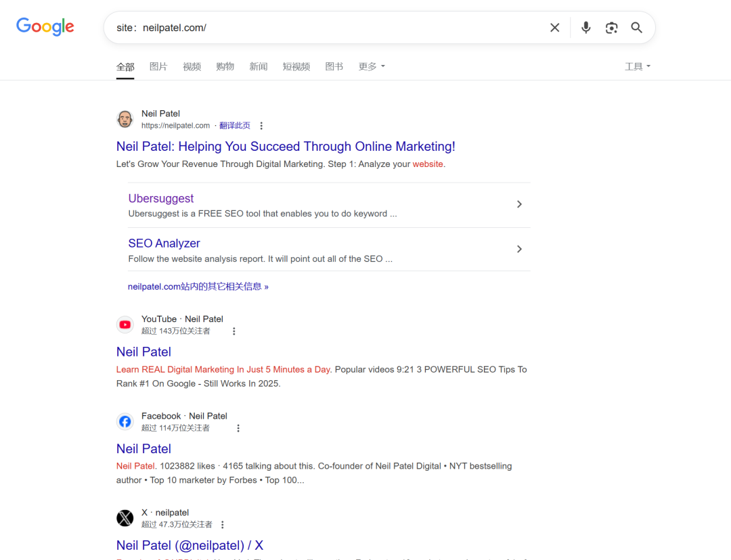Open the 工具 dropdown
The width and height of the screenshot is (731, 560).
638,67
